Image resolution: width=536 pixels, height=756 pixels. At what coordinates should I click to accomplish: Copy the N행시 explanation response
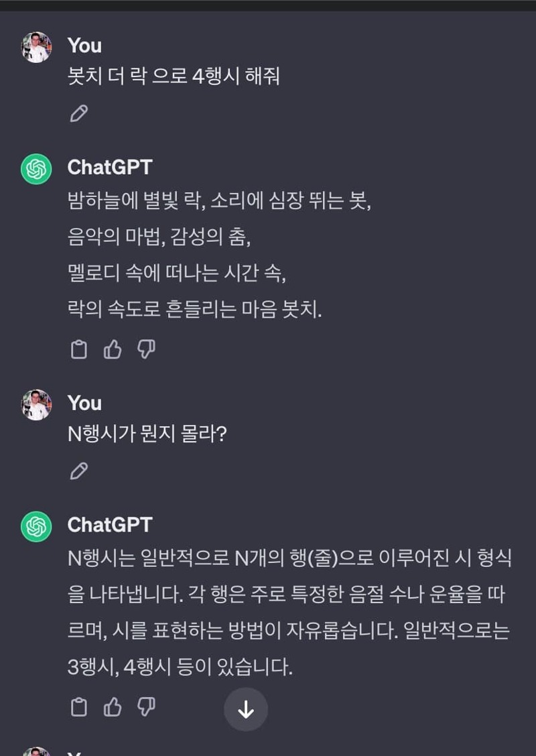pyautogui.click(x=79, y=707)
